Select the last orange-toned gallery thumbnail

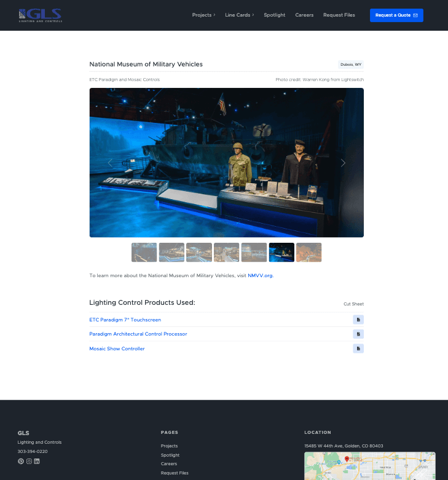(x=308, y=252)
